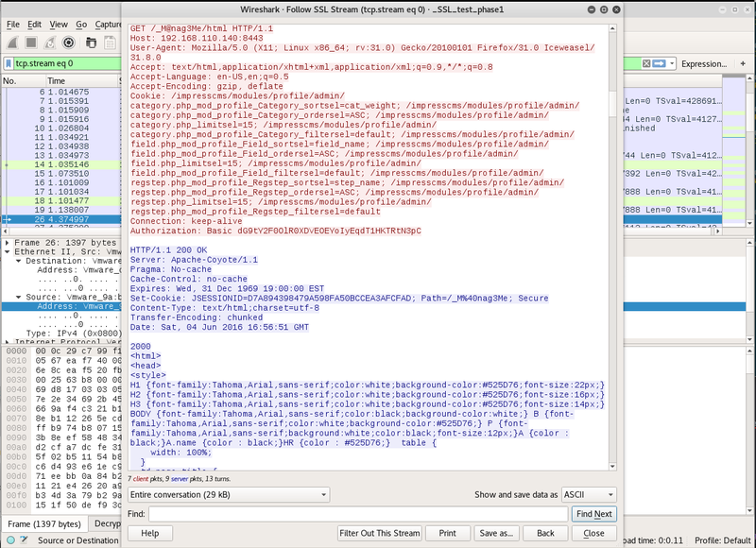
Task: Click the expert information status circle icon
Action: coord(9,540)
